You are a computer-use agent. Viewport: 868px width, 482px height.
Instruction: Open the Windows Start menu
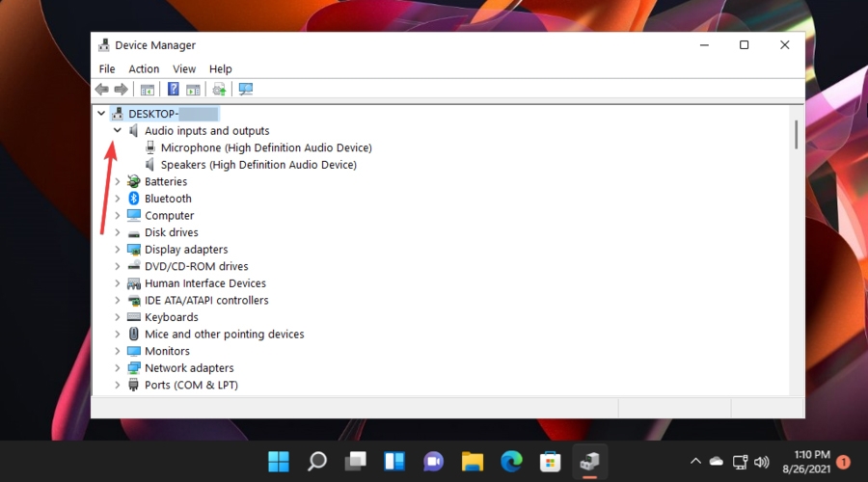pos(279,461)
